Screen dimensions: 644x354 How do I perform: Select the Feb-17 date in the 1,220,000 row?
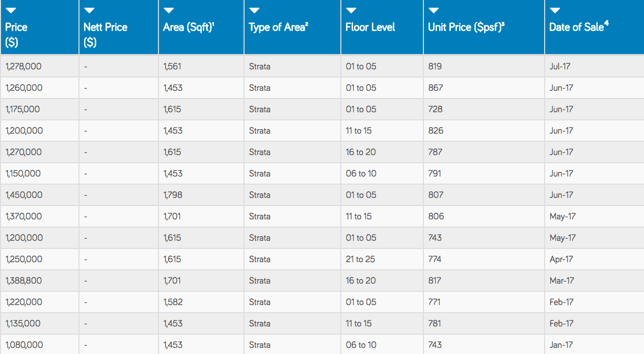click(x=561, y=302)
